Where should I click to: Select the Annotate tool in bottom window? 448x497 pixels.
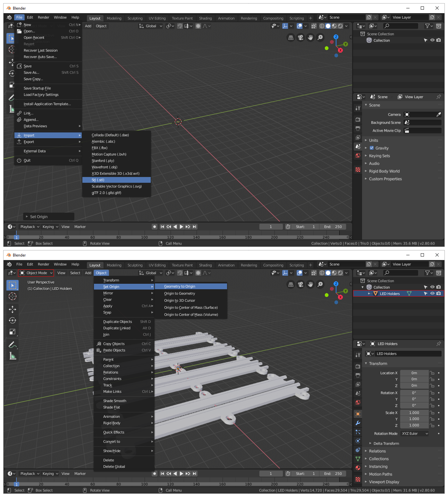pyautogui.click(x=12, y=345)
